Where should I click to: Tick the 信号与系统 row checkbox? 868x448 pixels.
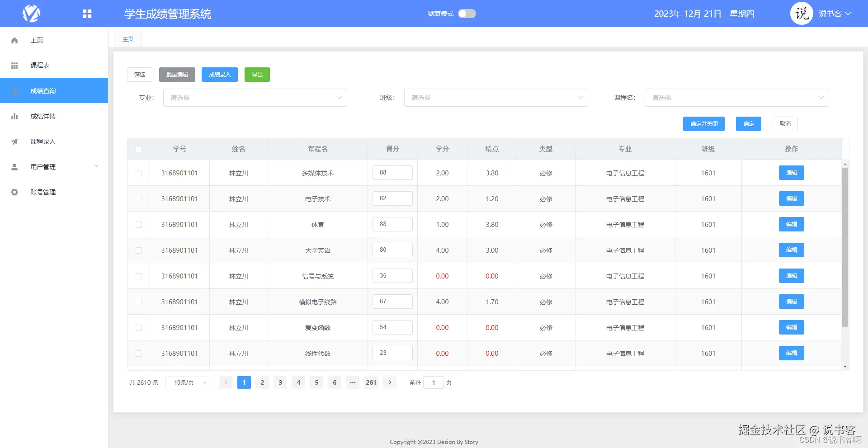point(139,276)
